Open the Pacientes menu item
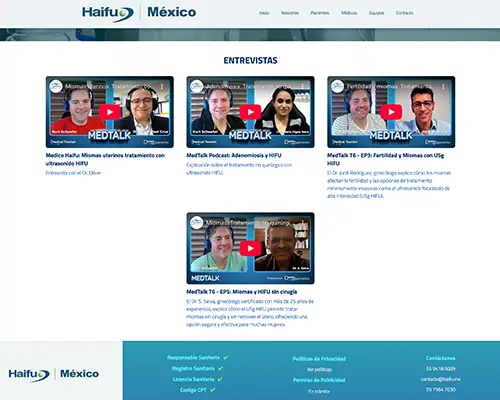Screen dimensions: 500x400 (320, 13)
